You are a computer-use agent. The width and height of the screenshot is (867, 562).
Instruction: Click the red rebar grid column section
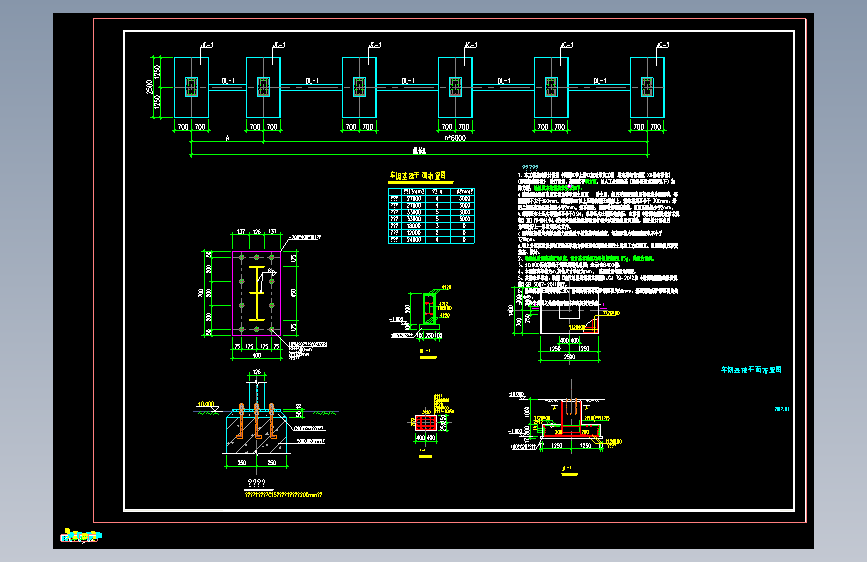point(426,423)
